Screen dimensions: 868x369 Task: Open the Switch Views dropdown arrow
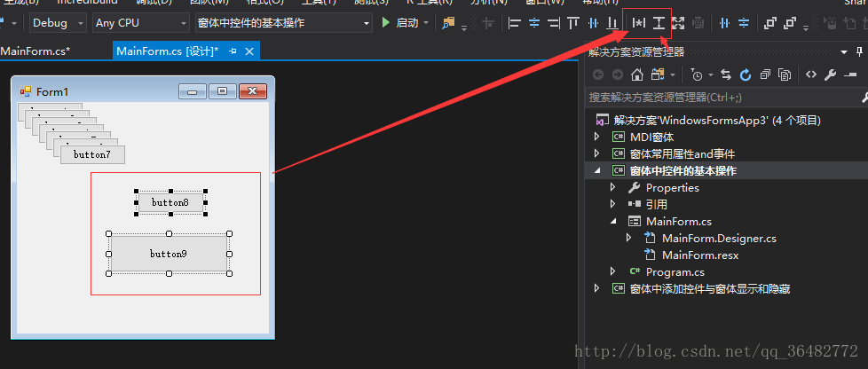click(x=672, y=75)
